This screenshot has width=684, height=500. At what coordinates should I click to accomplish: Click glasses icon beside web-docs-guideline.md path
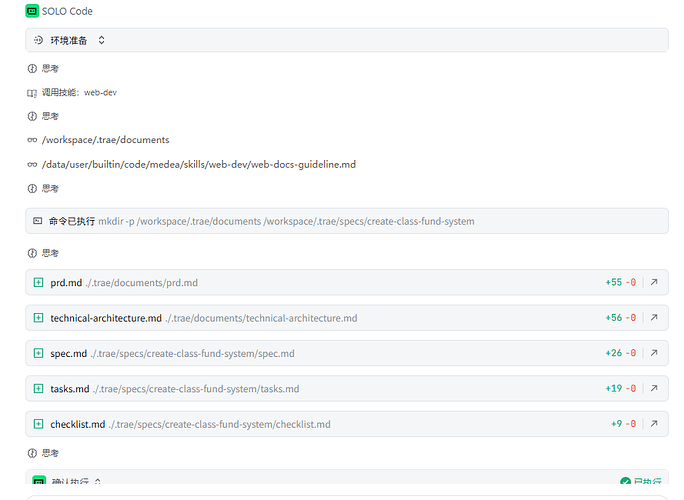32,164
